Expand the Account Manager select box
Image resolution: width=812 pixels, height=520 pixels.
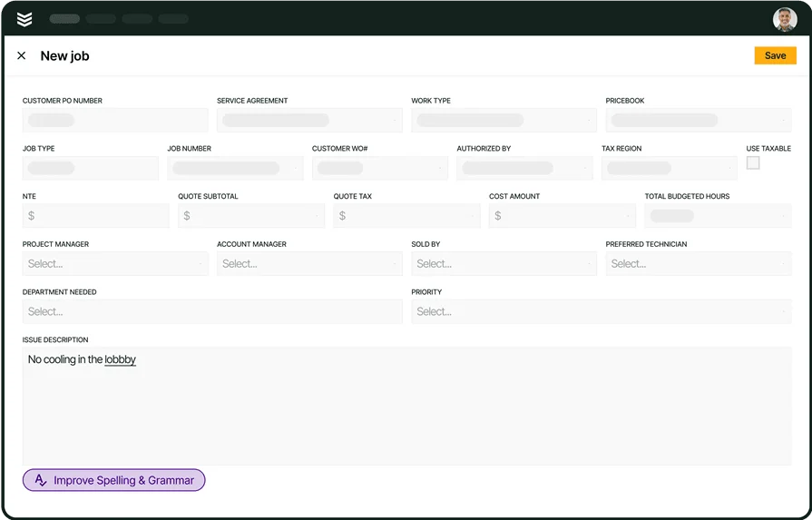[x=309, y=264]
